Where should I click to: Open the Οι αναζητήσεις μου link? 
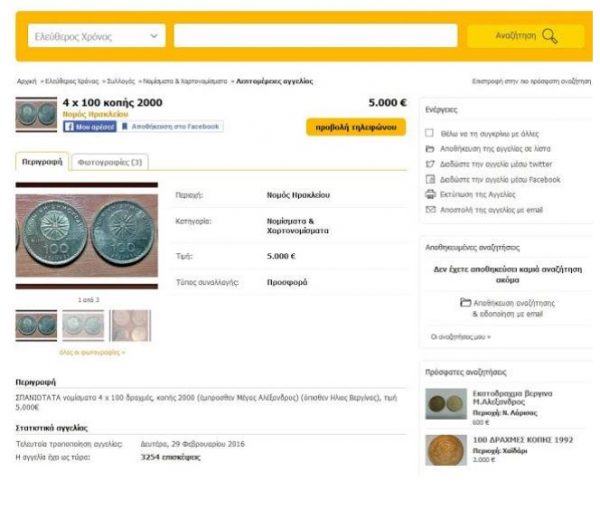(x=460, y=337)
